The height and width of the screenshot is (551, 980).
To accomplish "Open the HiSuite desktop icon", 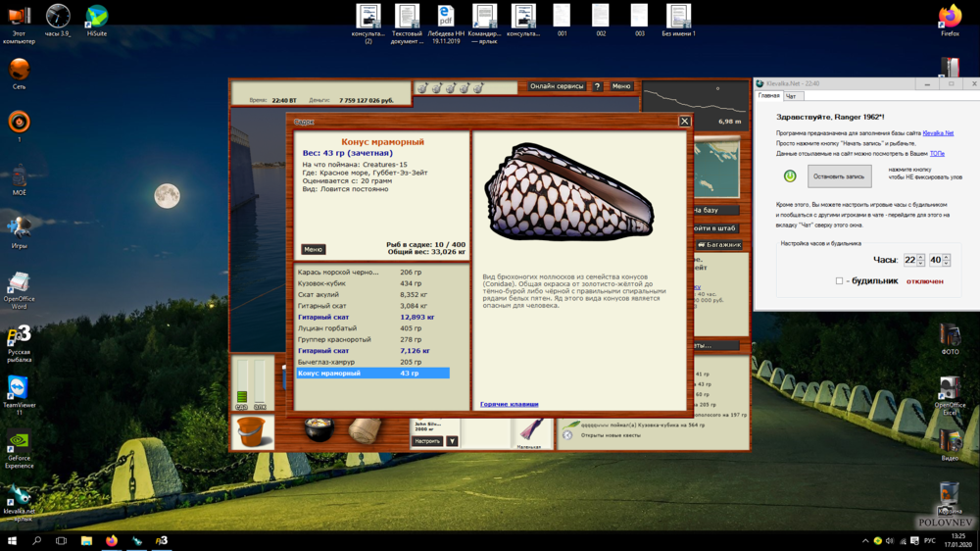I will click(x=97, y=17).
